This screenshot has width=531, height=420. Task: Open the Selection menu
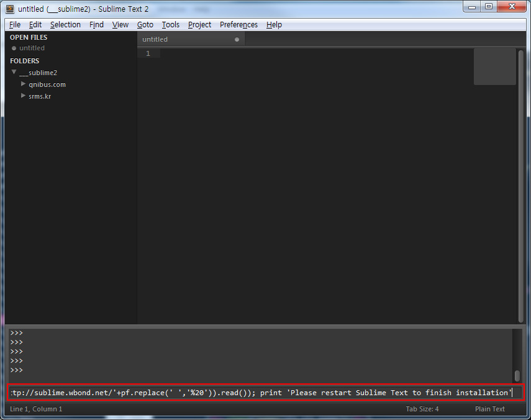[x=65, y=25]
